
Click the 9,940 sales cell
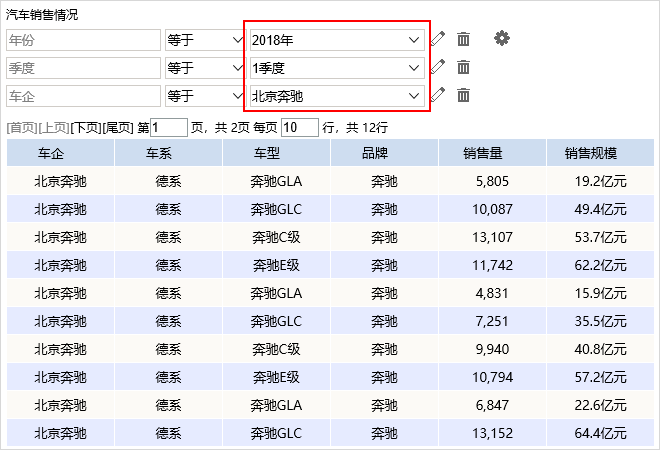pos(492,349)
